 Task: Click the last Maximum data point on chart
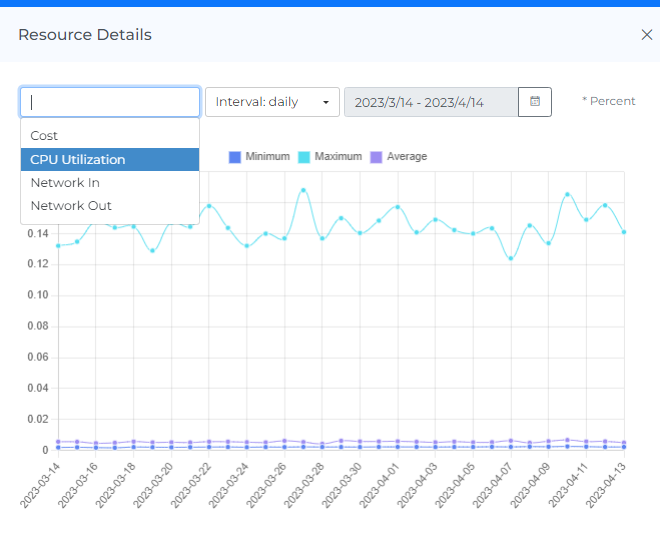(624, 232)
